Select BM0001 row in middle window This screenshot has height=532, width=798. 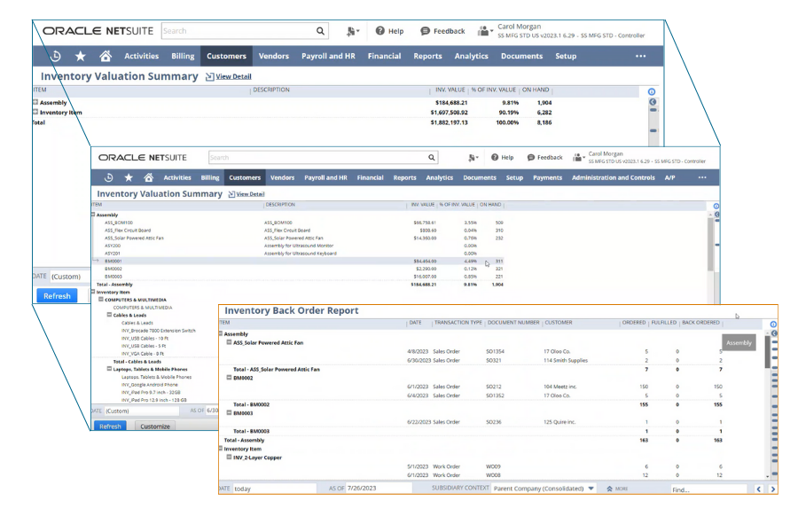[x=298, y=262]
